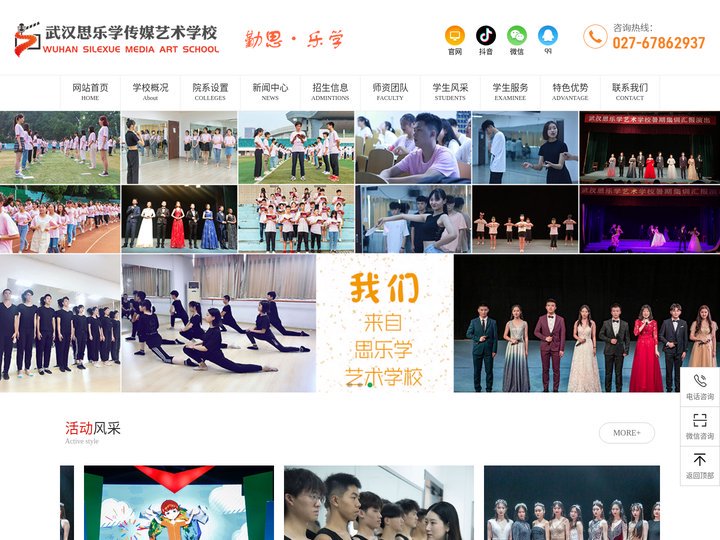Click the 武汉思乐学传媒艺术学校 title text
The height and width of the screenshot is (540, 720).
coord(131,32)
